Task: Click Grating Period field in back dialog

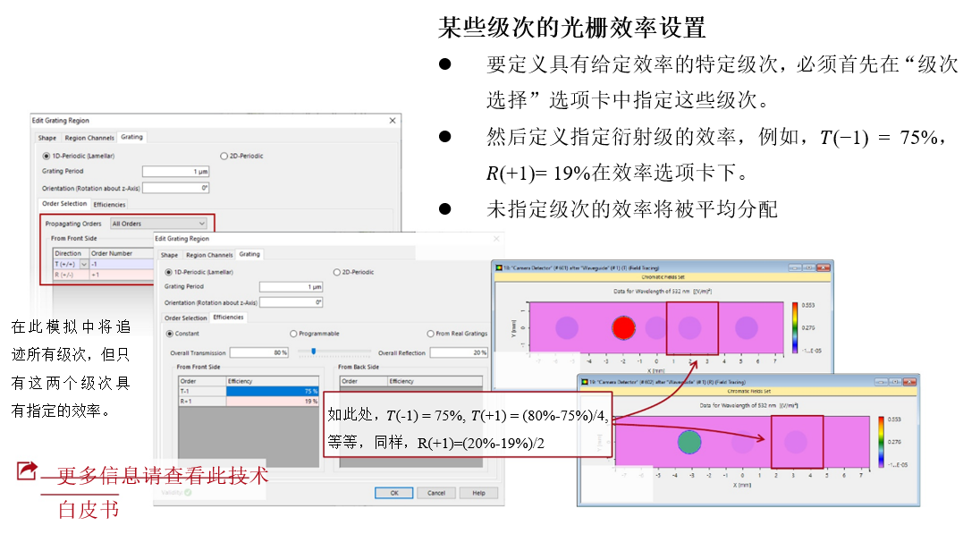Action: coord(175,172)
